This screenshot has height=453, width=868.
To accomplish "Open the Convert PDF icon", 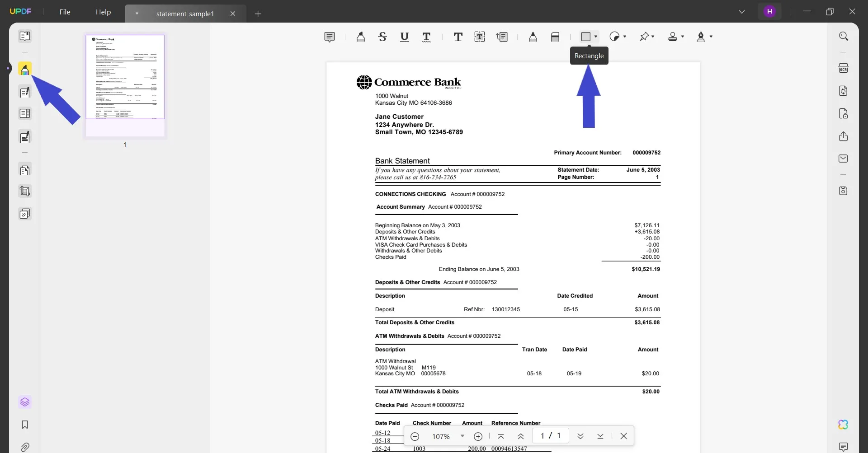I will pos(844,91).
